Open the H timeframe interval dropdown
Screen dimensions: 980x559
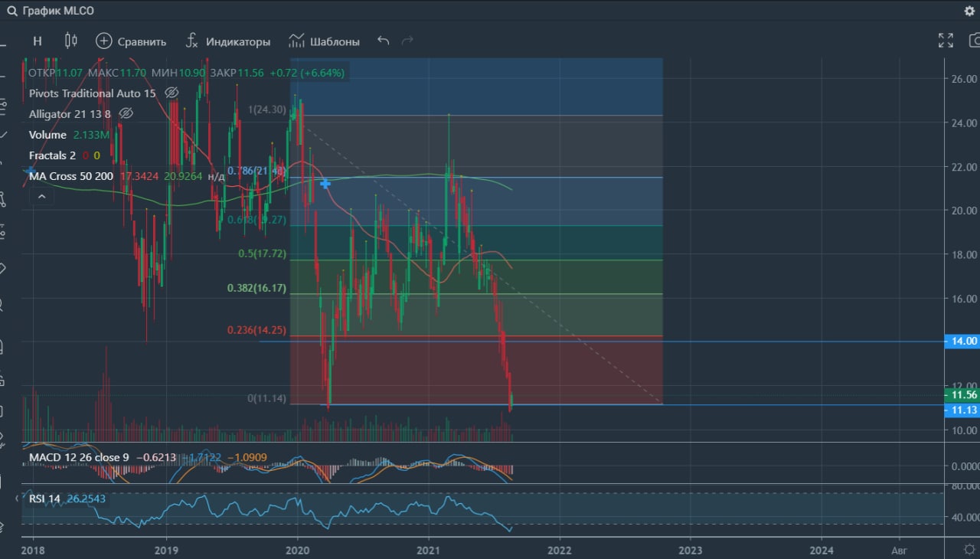click(x=38, y=41)
